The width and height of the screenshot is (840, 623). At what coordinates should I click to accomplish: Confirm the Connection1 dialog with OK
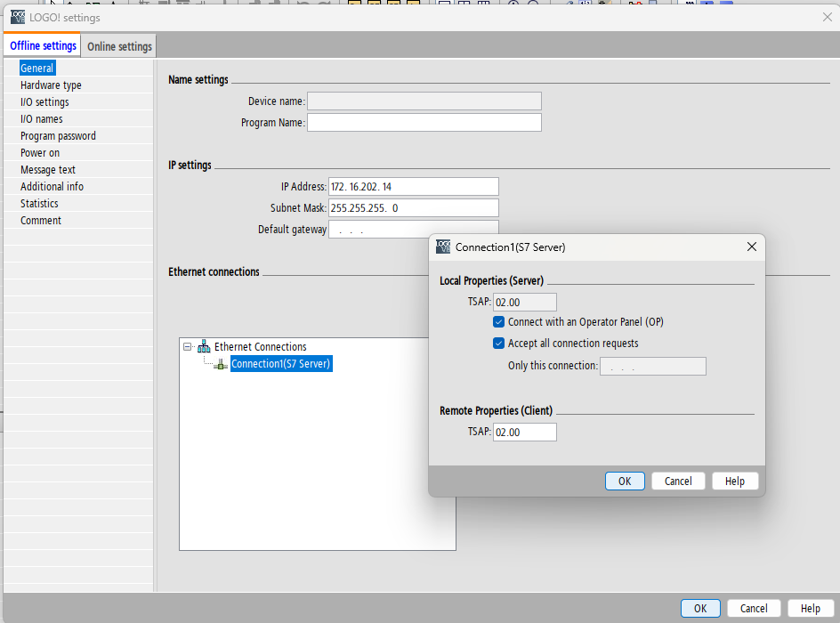tap(625, 481)
